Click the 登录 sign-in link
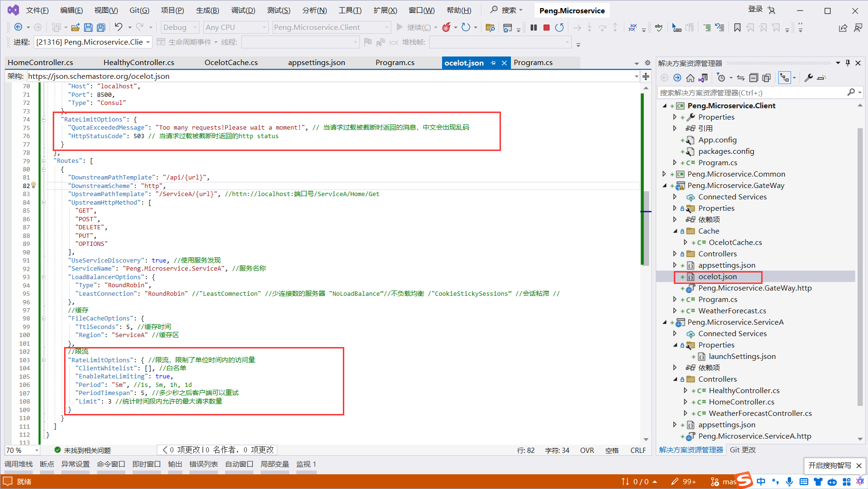Screen dimensions: 868x489 755,9
